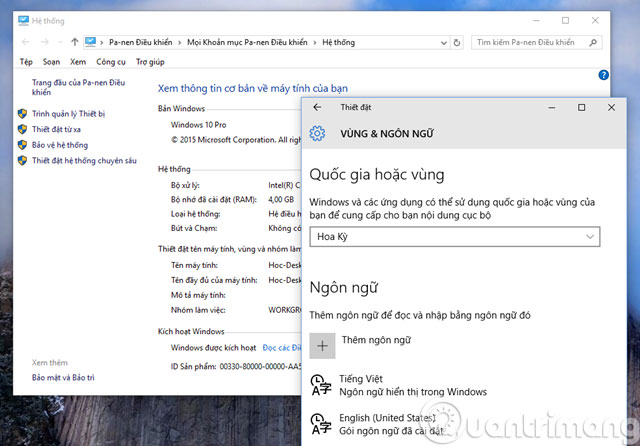Viewport: 640px width, 446px height.
Task: Click Pa-nen Điều khiển in the breadcrumb
Action: click(x=141, y=42)
